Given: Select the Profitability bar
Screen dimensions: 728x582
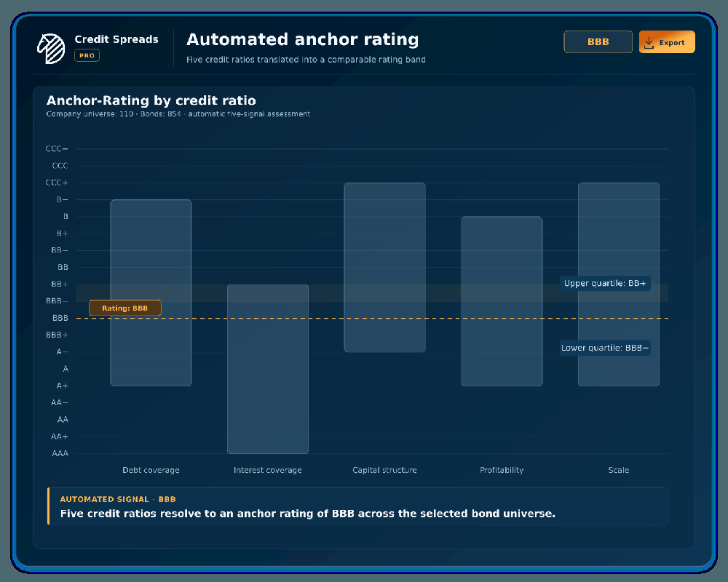Looking at the screenshot, I should click(x=502, y=301).
